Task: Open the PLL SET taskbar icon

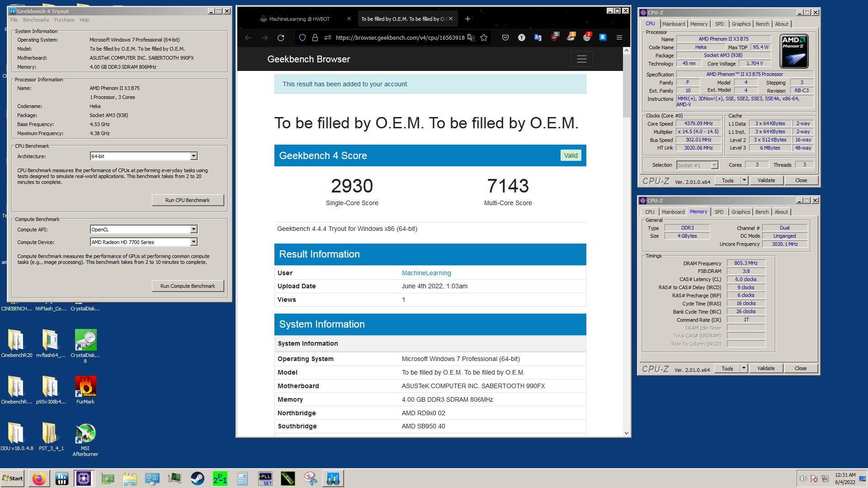Action: click(x=265, y=479)
